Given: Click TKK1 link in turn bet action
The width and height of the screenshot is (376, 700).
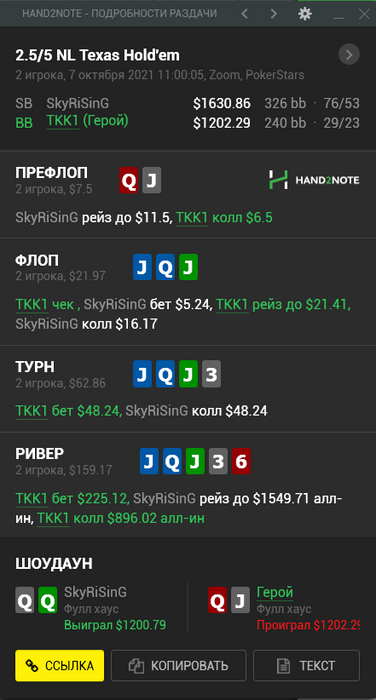Looking at the screenshot, I should 32,411.
